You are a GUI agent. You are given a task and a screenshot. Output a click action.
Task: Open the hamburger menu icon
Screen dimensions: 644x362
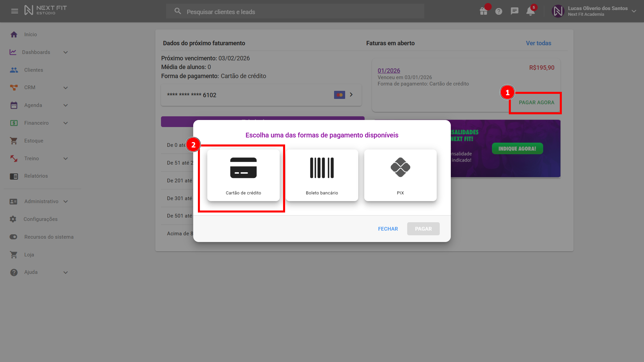(x=14, y=11)
